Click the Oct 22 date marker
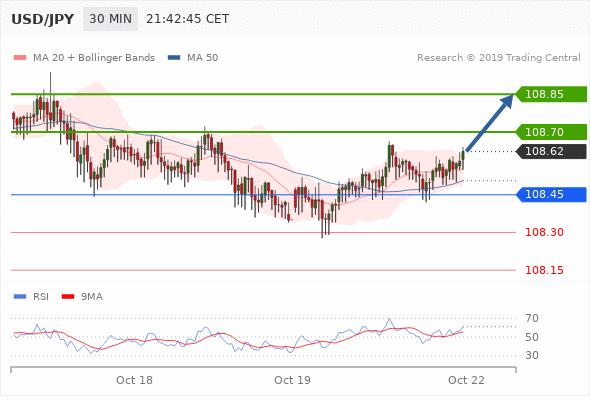590x400 pixels. pyautogui.click(x=466, y=380)
